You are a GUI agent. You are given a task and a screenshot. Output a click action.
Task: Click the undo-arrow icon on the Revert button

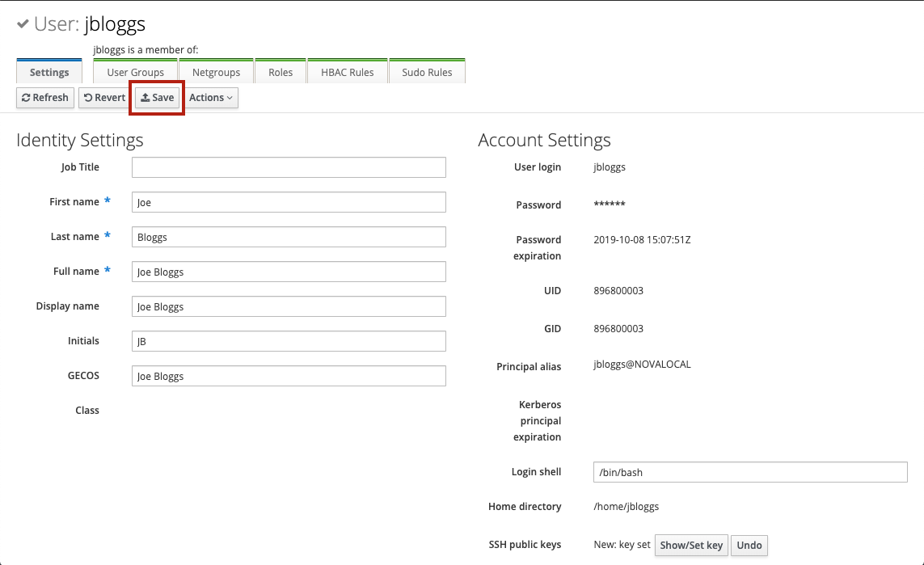pyautogui.click(x=89, y=97)
